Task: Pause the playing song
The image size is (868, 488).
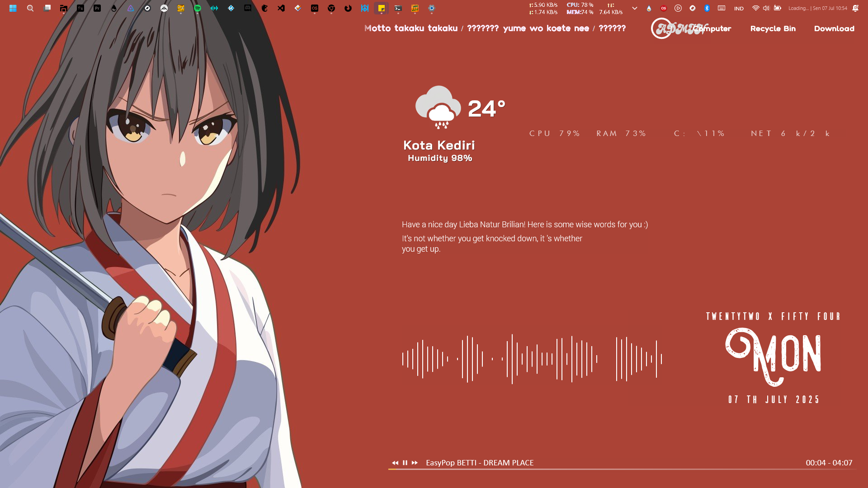Action: point(405,463)
